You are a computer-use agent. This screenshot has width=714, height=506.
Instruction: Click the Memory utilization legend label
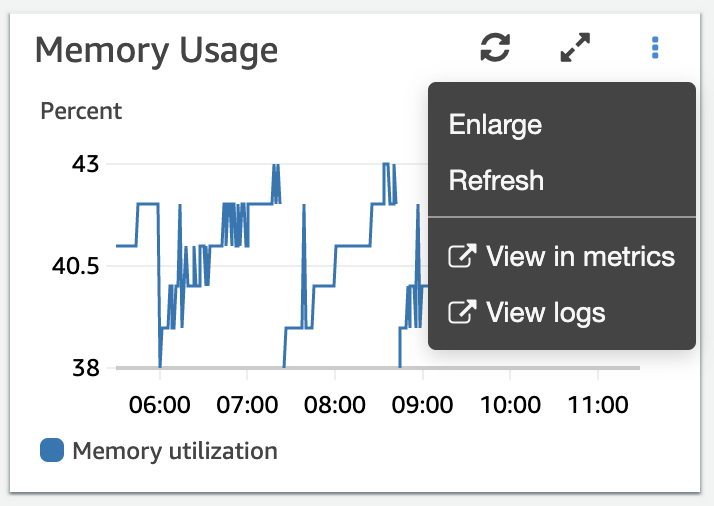(x=174, y=451)
